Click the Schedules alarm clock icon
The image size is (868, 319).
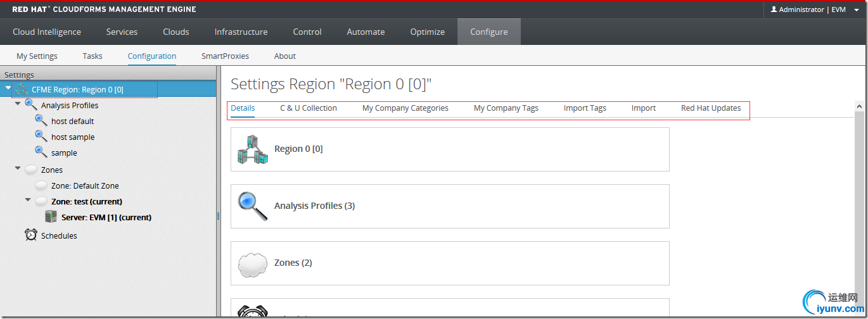(x=31, y=235)
